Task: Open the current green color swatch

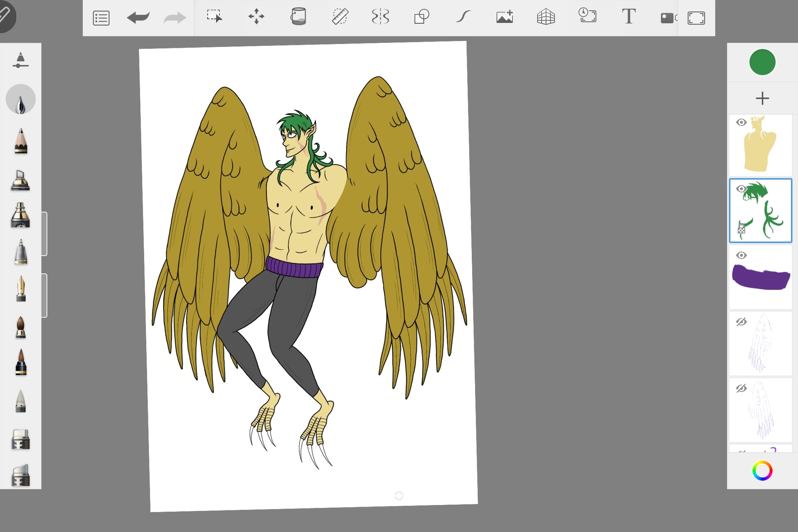Action: 762,62
